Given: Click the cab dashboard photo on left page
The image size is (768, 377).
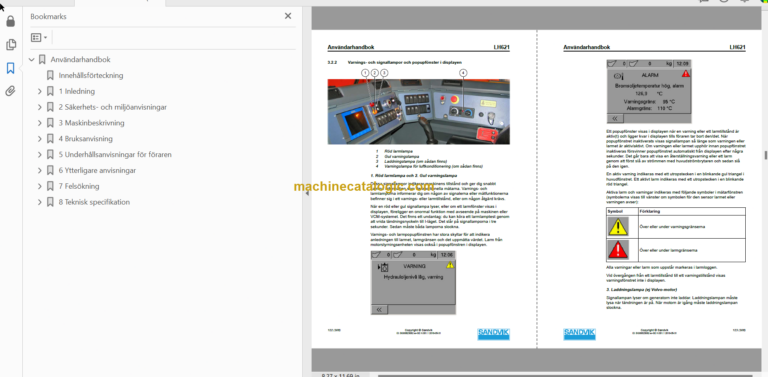Looking at the screenshot, I should [x=418, y=112].
